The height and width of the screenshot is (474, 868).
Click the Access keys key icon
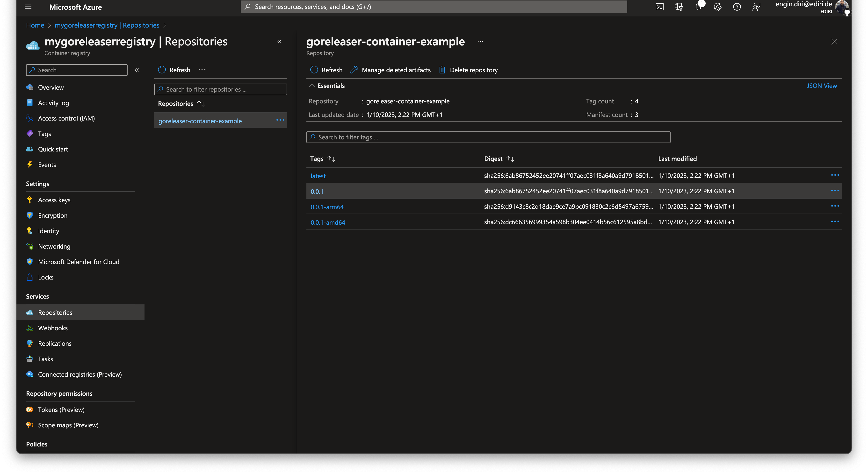pos(30,200)
